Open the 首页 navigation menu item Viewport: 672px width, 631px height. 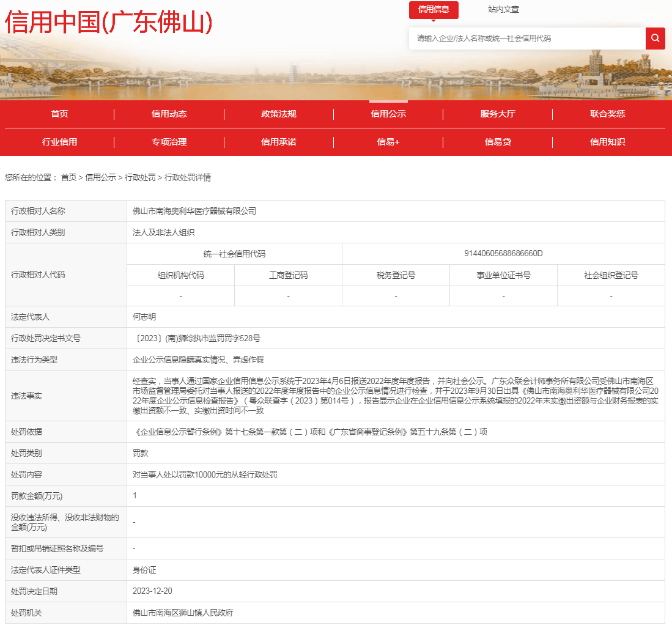click(59, 114)
